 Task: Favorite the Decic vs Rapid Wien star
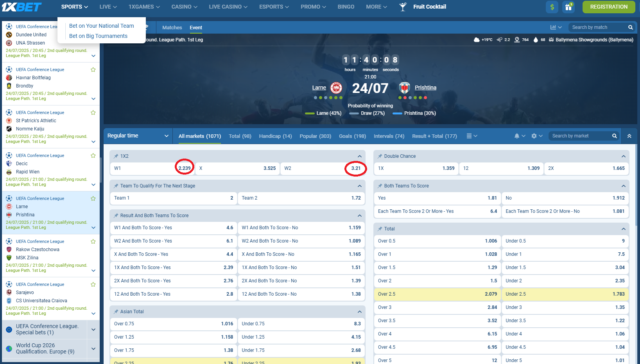coord(93,155)
